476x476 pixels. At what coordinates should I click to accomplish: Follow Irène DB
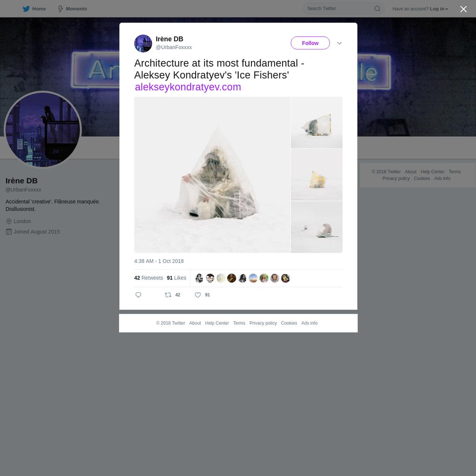click(310, 43)
